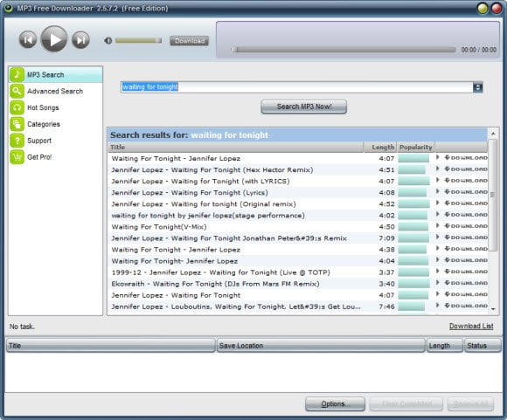The height and width of the screenshot is (420, 507).
Task: Skip to next track
Action: click(80, 40)
